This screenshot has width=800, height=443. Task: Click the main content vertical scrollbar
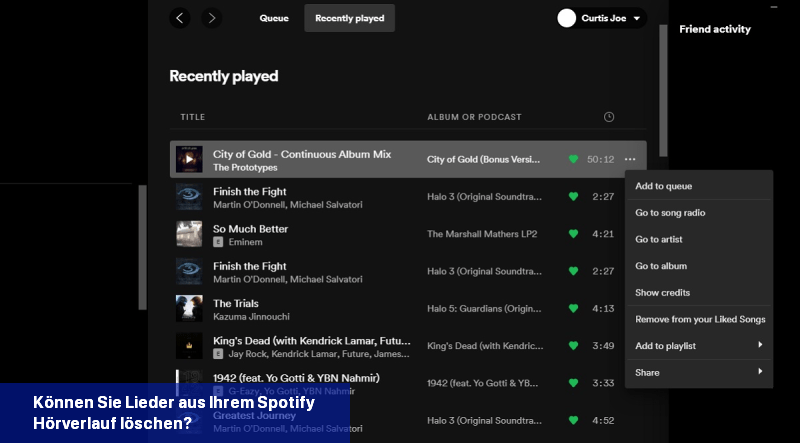[x=663, y=91]
